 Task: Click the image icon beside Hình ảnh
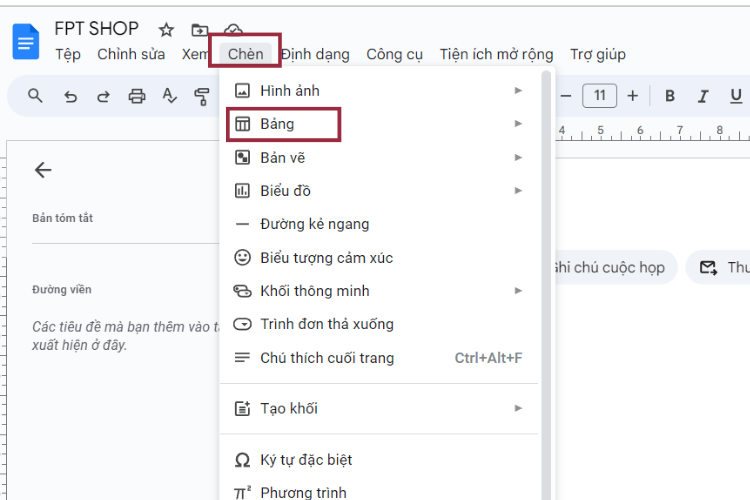pyautogui.click(x=242, y=90)
